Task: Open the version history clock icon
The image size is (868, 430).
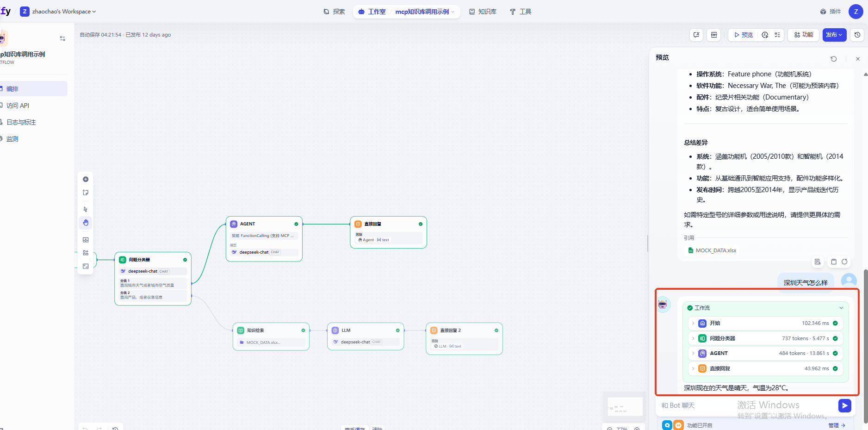Action: (x=857, y=35)
